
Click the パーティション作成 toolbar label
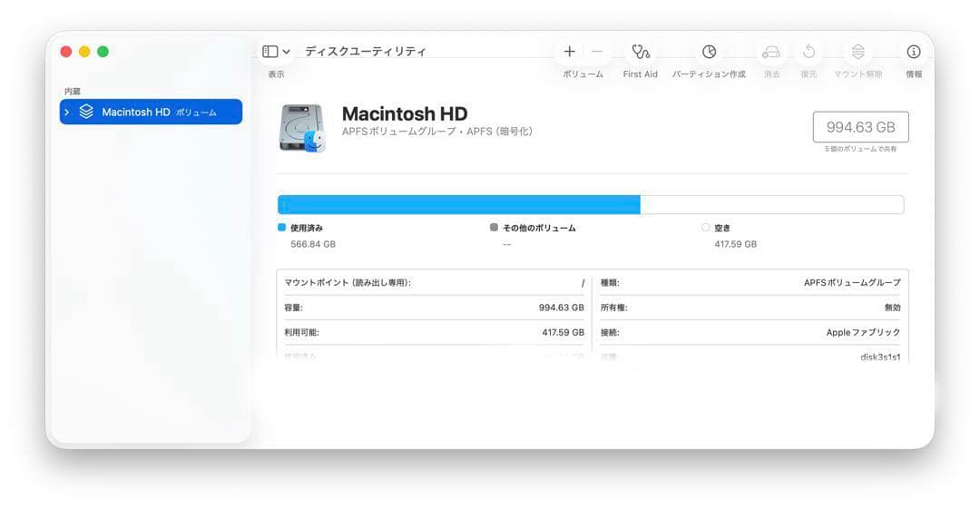(x=709, y=73)
